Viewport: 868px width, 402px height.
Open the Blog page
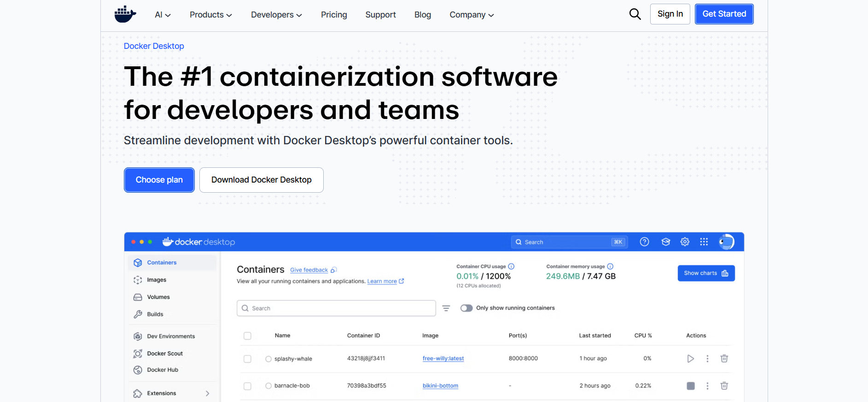point(423,15)
